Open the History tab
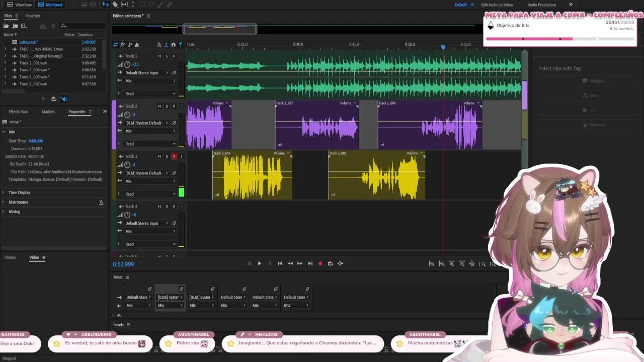 10,257
